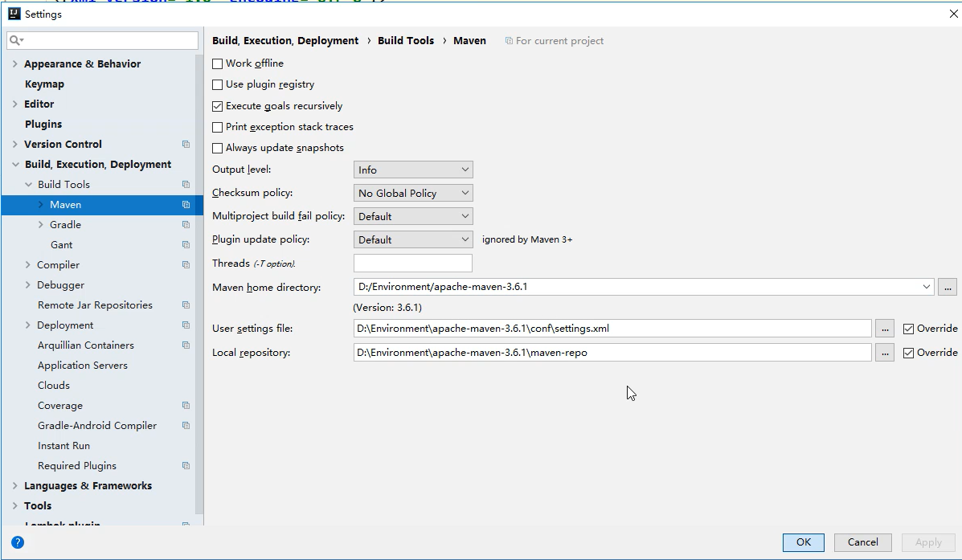Click project-level icon next to Version Control
This screenshot has width=962, height=560.
point(186,144)
